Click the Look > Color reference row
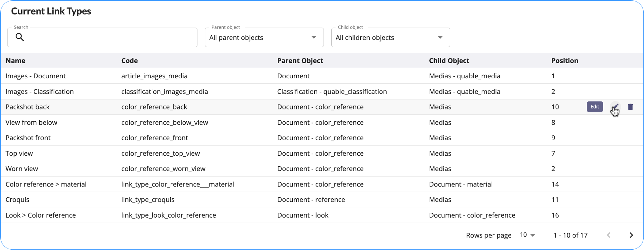 coord(40,215)
